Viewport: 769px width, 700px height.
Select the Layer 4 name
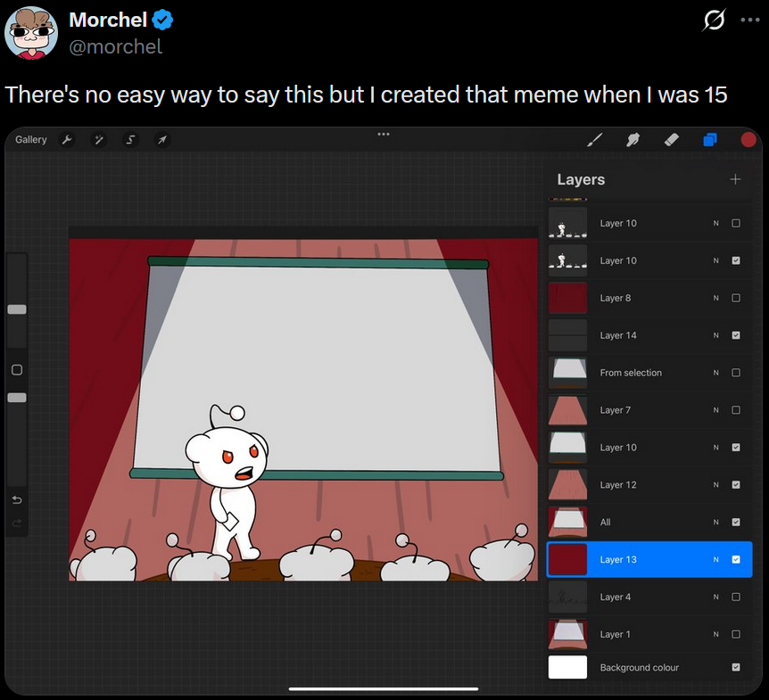click(x=615, y=597)
